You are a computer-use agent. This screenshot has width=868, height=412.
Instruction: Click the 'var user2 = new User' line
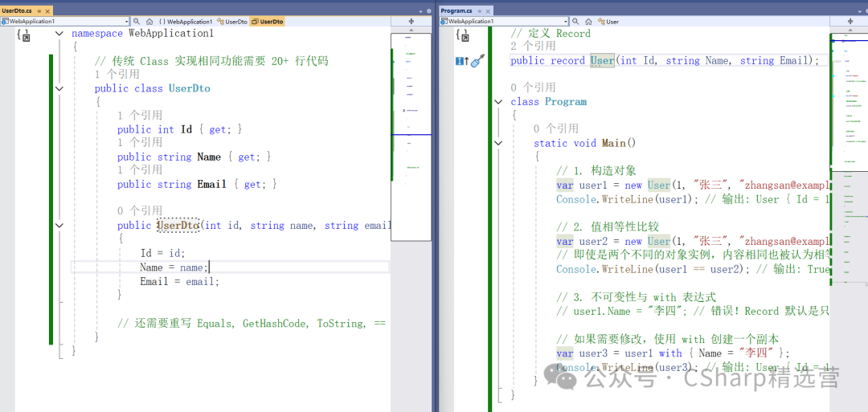coord(693,241)
